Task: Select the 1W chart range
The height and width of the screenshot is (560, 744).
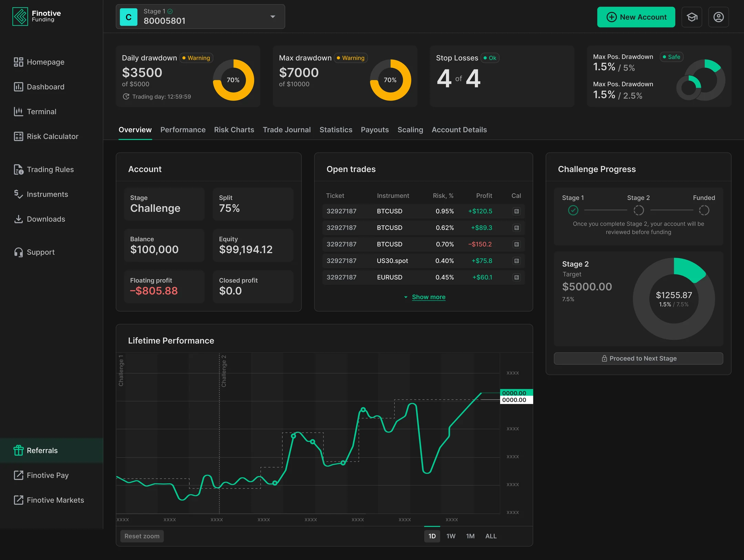Action: 451,536
